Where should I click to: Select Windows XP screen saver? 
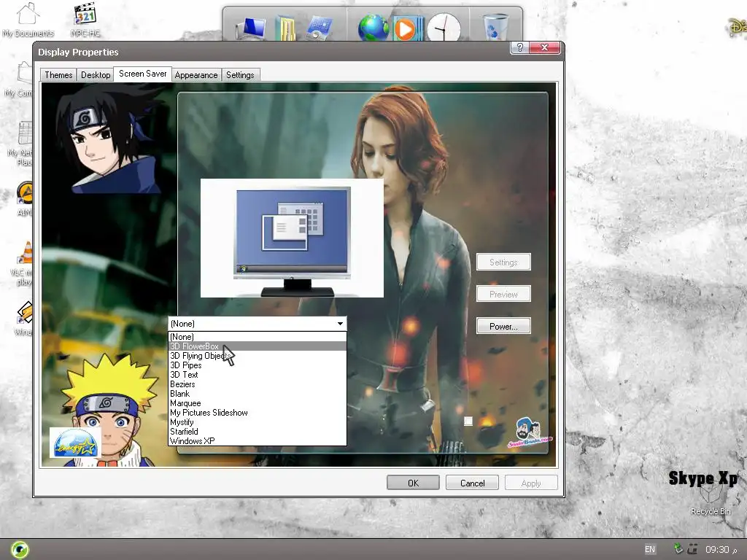[258, 441]
